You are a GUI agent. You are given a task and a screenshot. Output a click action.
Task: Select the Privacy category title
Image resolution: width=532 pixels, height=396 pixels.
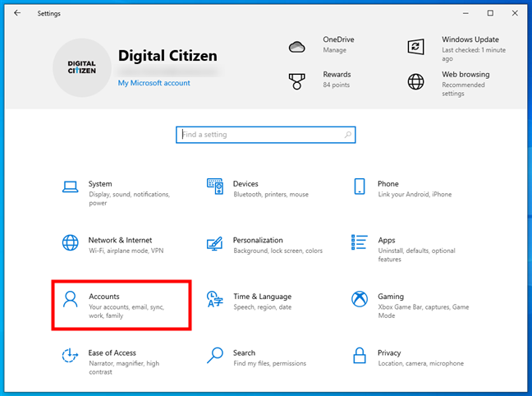tap(389, 353)
